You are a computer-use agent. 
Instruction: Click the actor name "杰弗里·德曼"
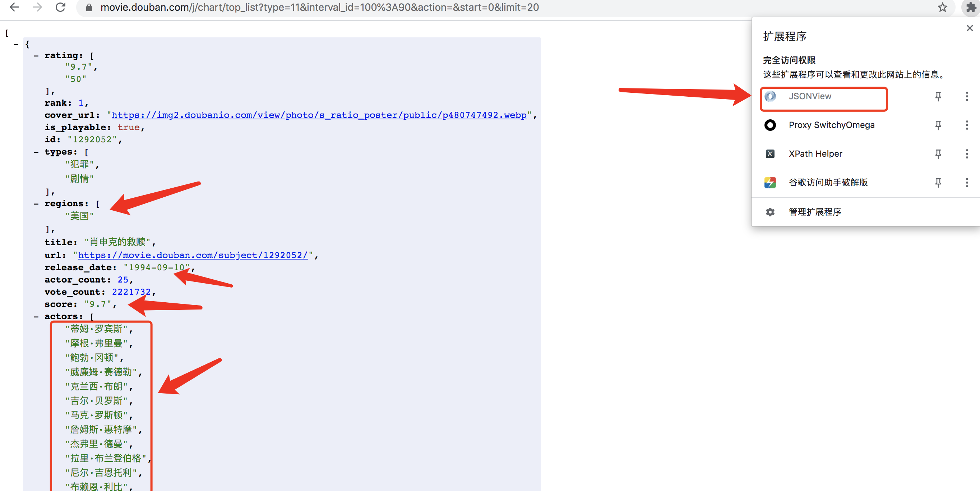(96, 444)
